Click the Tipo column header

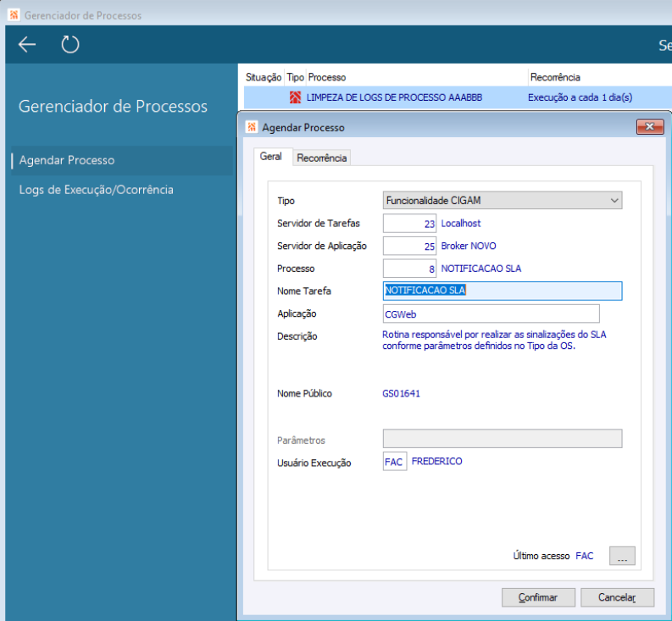point(295,77)
